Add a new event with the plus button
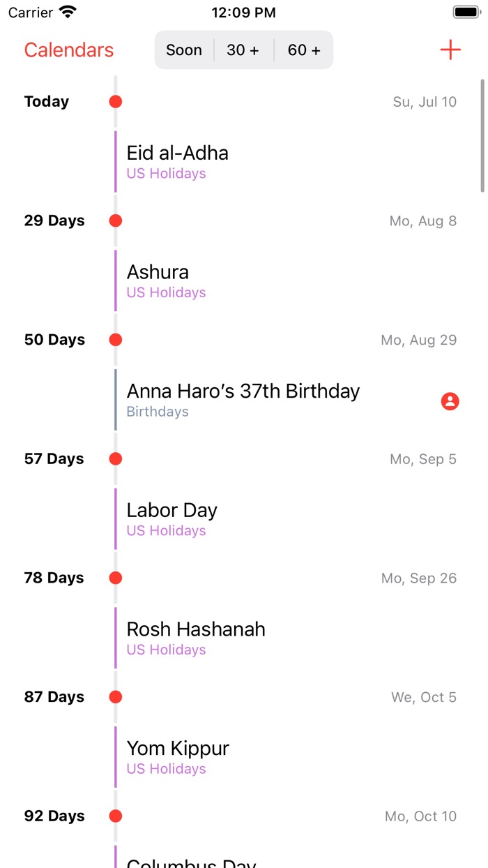Screen dimensions: 488x868 450,50
